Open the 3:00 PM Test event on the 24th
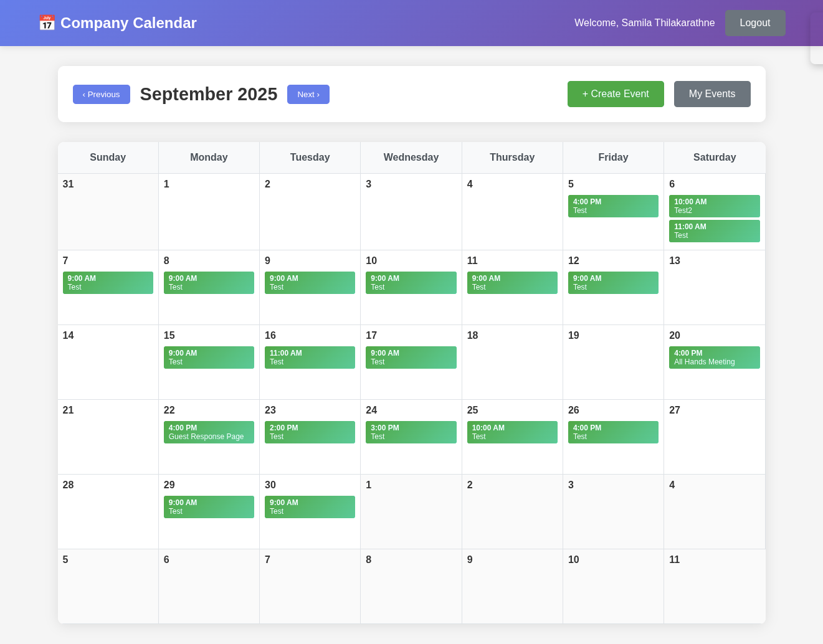This screenshot has width=823, height=644. click(x=411, y=432)
